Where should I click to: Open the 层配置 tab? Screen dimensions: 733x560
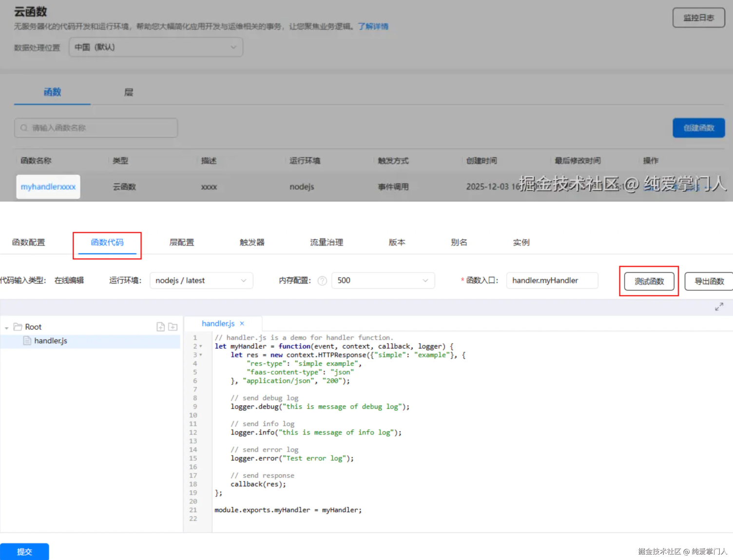pos(182,242)
